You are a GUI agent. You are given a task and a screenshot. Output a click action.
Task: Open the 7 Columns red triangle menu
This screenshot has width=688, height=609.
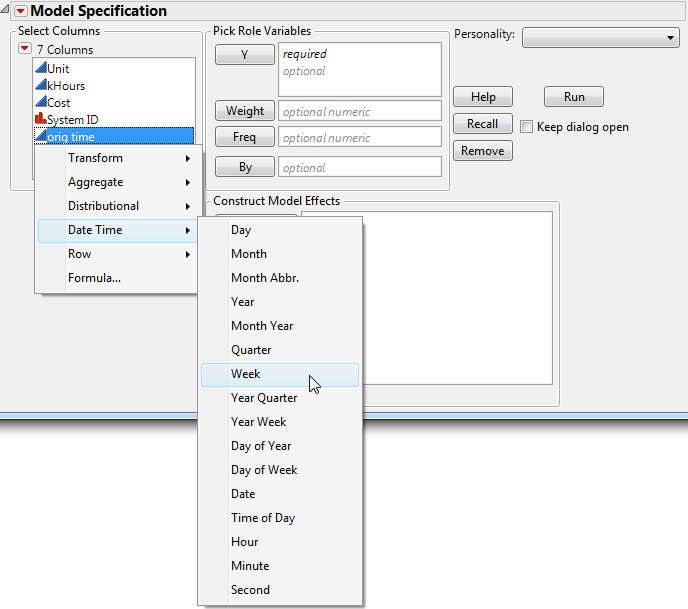[x=25, y=49]
